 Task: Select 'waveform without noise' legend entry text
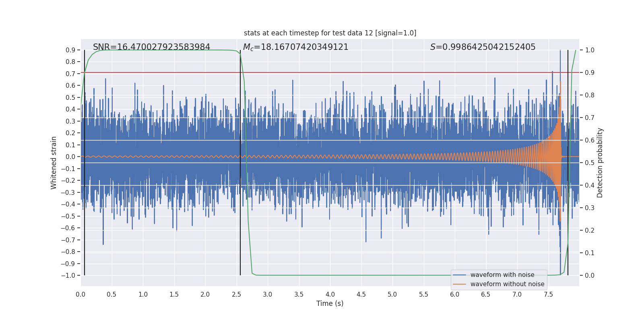click(x=508, y=284)
